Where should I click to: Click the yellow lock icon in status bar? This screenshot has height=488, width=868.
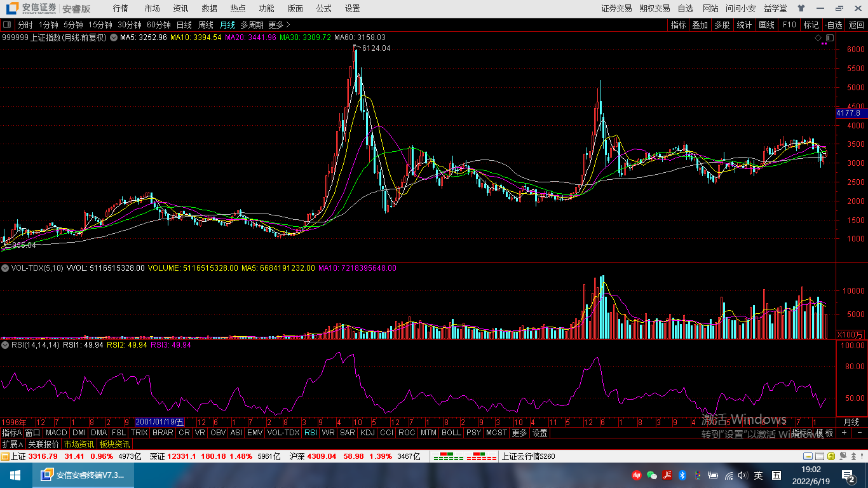831,456
